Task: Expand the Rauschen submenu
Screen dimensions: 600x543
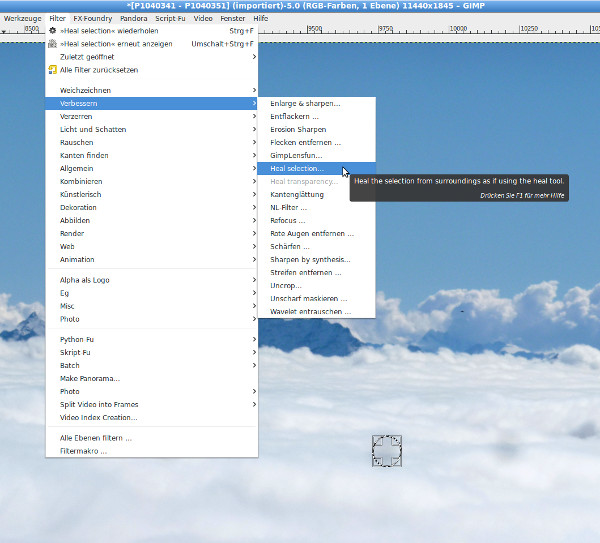Action: click(152, 142)
